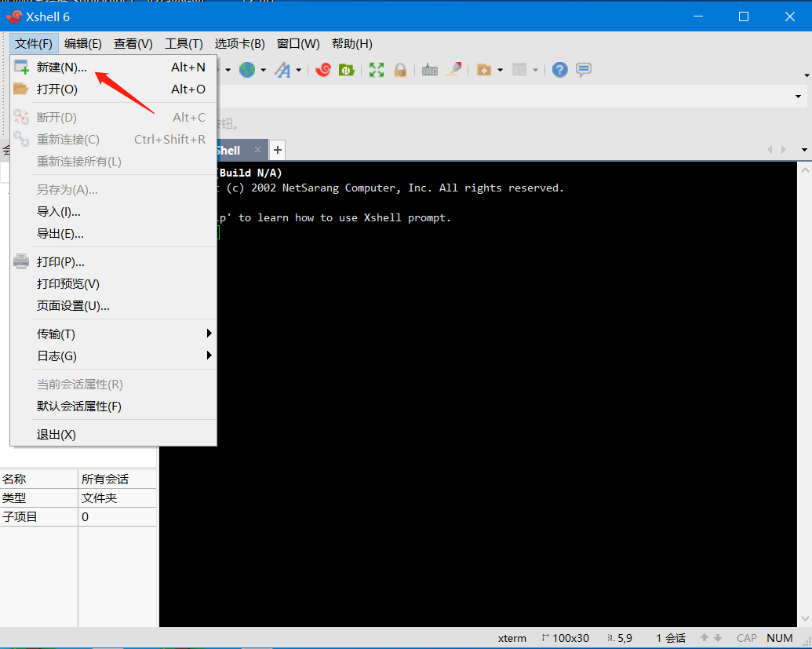The width and height of the screenshot is (812, 649).
Task: Open the 查看(V) menu
Action: point(133,43)
